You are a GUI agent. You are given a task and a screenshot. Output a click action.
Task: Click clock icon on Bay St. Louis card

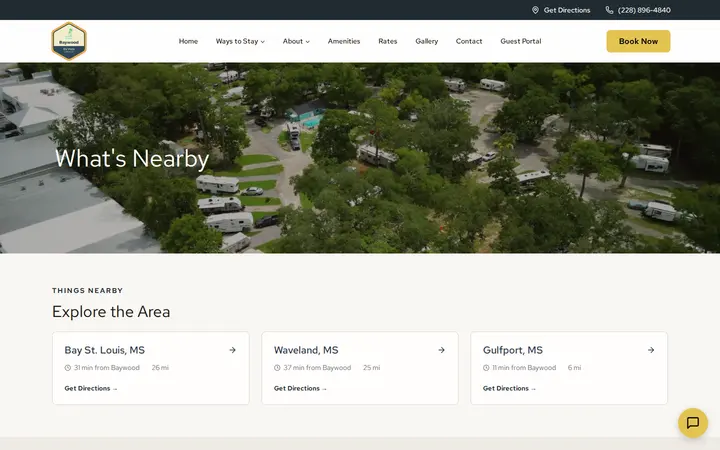tap(68, 368)
